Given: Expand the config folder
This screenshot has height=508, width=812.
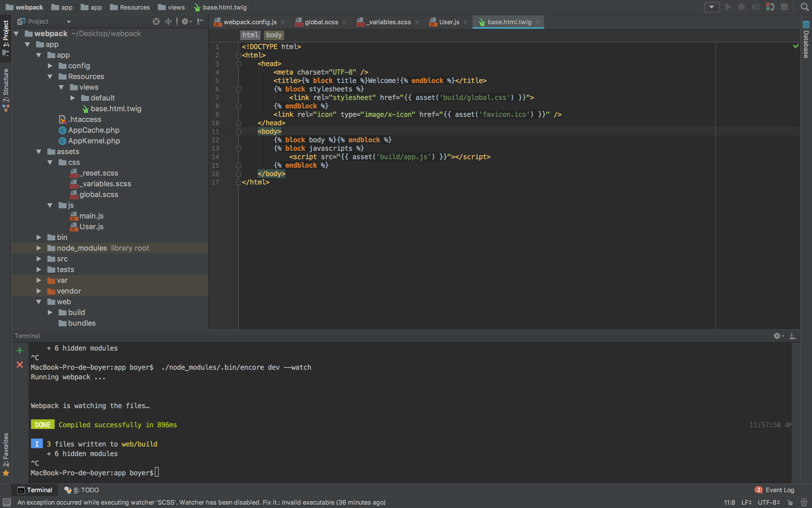Looking at the screenshot, I should coord(50,66).
